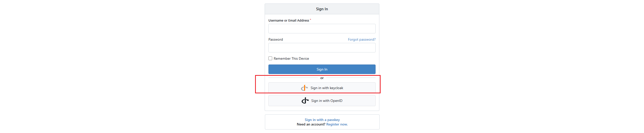Viewport: 644px width, 133px height.
Task: Click the "Username or Email Address" label
Action: coord(289,20)
